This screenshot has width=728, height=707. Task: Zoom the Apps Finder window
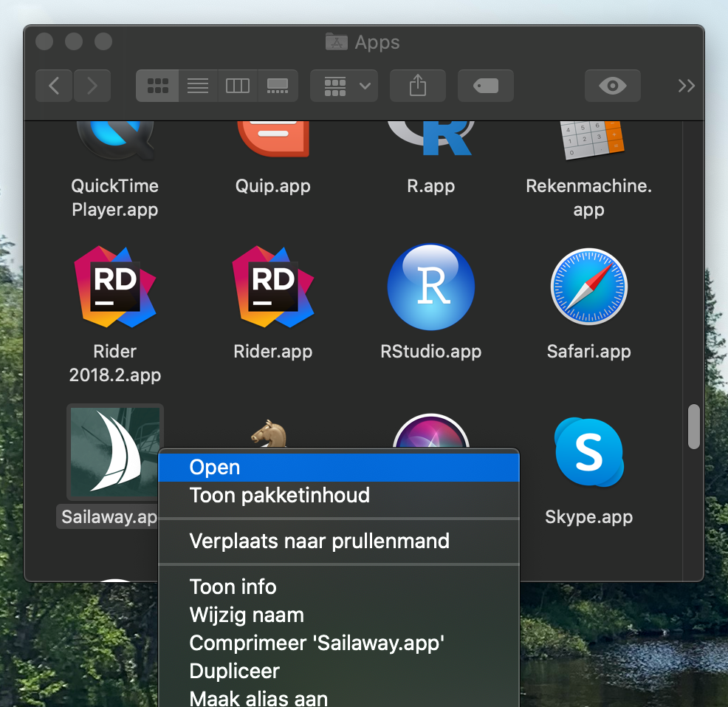point(103,41)
